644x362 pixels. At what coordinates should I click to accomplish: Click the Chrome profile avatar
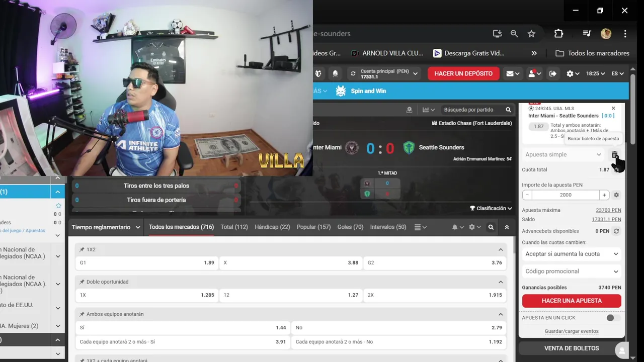606,34
